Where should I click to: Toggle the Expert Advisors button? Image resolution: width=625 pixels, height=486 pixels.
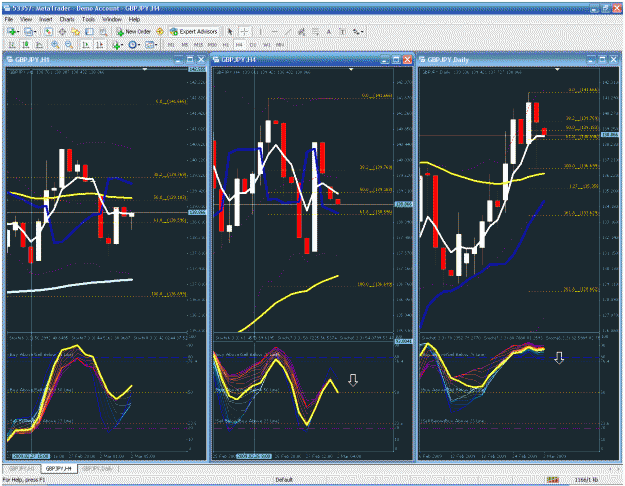pyautogui.click(x=194, y=31)
